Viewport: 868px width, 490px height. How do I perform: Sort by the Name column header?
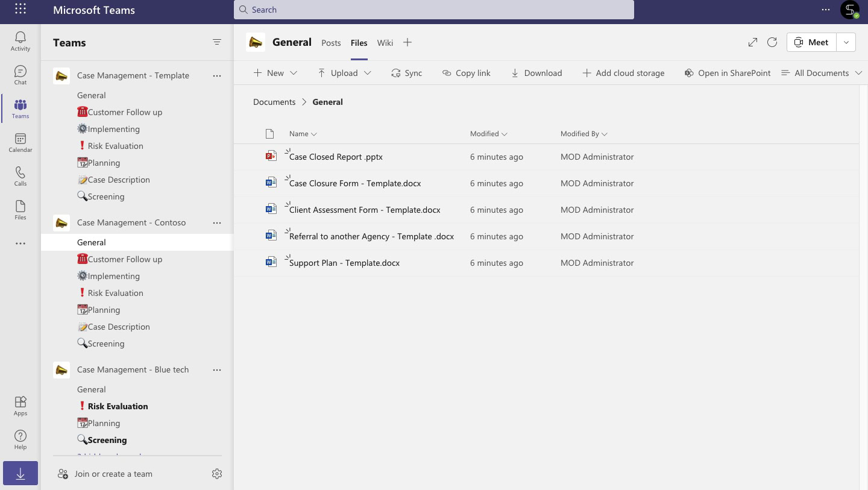coord(303,134)
